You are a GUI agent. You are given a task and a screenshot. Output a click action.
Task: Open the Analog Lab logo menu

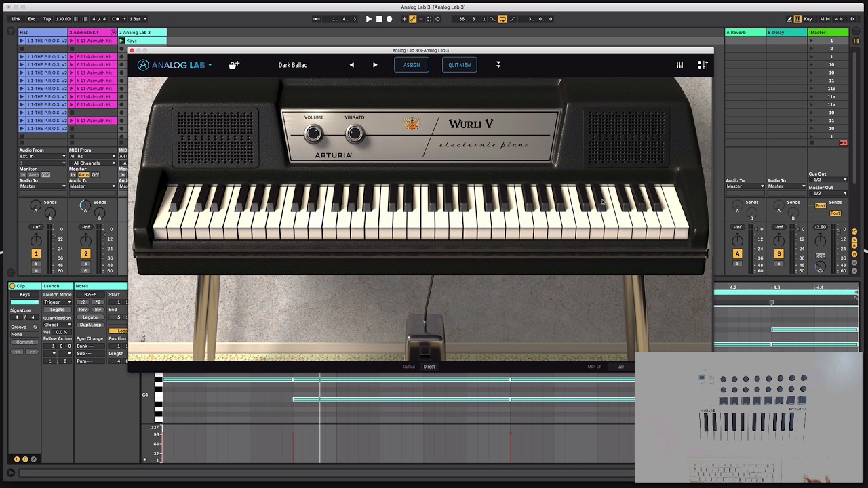pyautogui.click(x=174, y=65)
